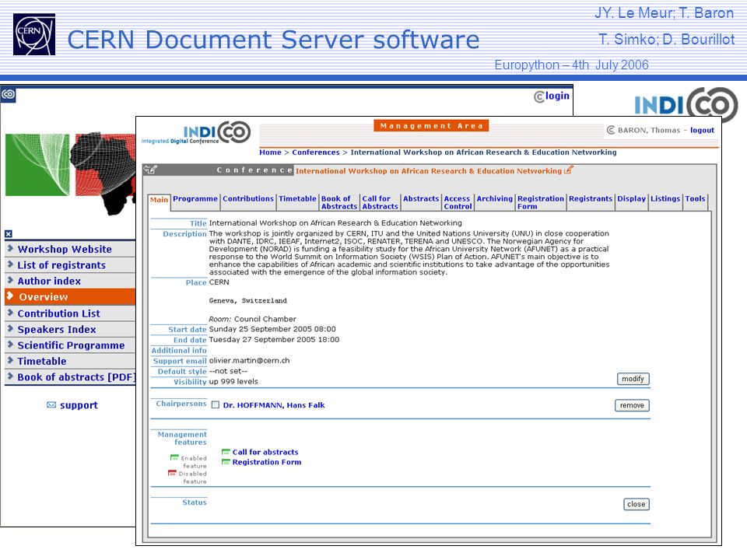Viewport: 747px width, 560px height.
Task: Click the start date Sunday 25 September 2005 08:00
Action: click(x=272, y=329)
